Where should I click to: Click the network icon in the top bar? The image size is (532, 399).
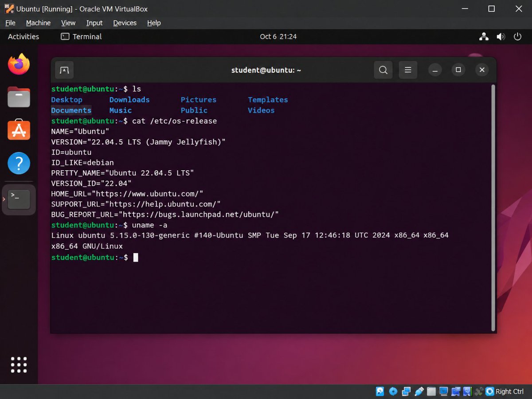[x=484, y=37]
